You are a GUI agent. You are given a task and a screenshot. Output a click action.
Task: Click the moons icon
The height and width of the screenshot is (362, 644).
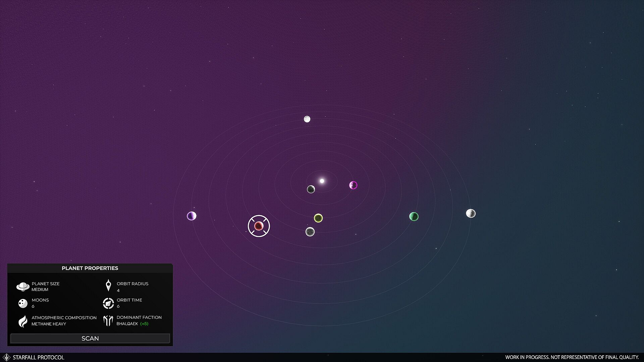pyautogui.click(x=23, y=303)
